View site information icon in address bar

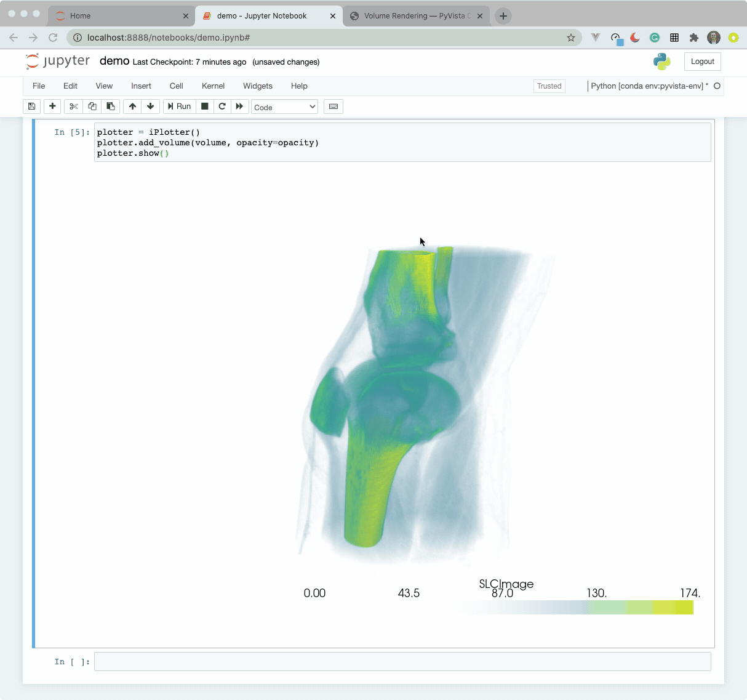tap(78, 38)
